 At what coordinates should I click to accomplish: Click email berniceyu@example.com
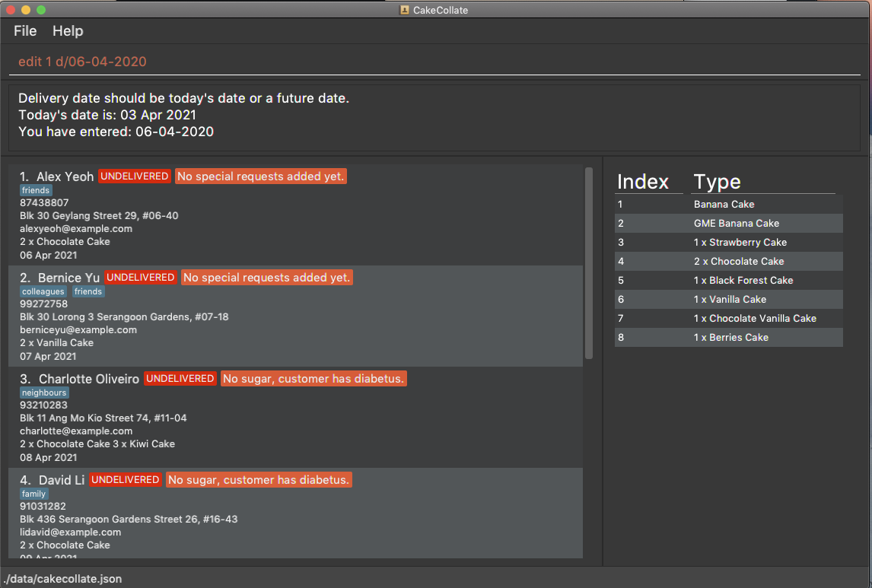pos(78,329)
